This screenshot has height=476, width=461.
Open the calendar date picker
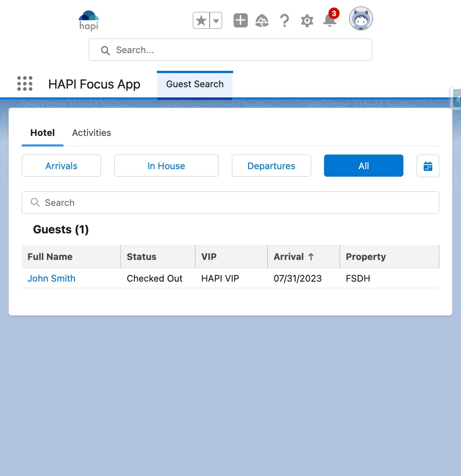[x=428, y=166]
